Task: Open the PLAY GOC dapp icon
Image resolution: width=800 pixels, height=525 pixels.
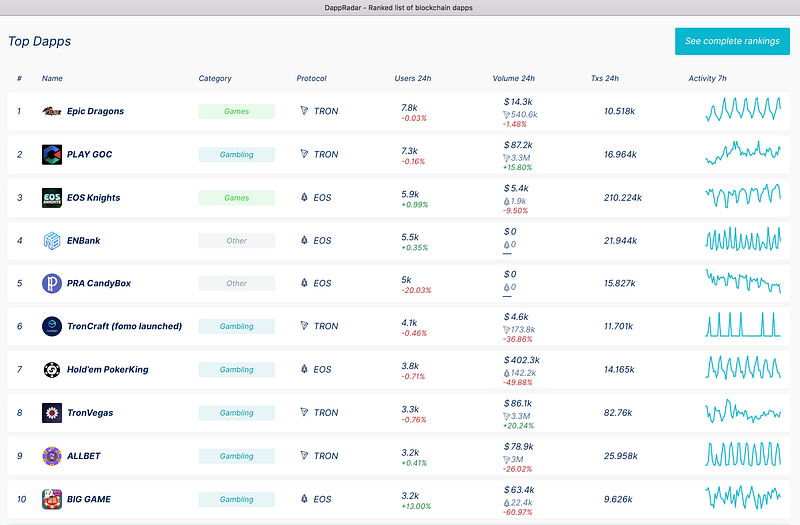Action: (x=52, y=155)
